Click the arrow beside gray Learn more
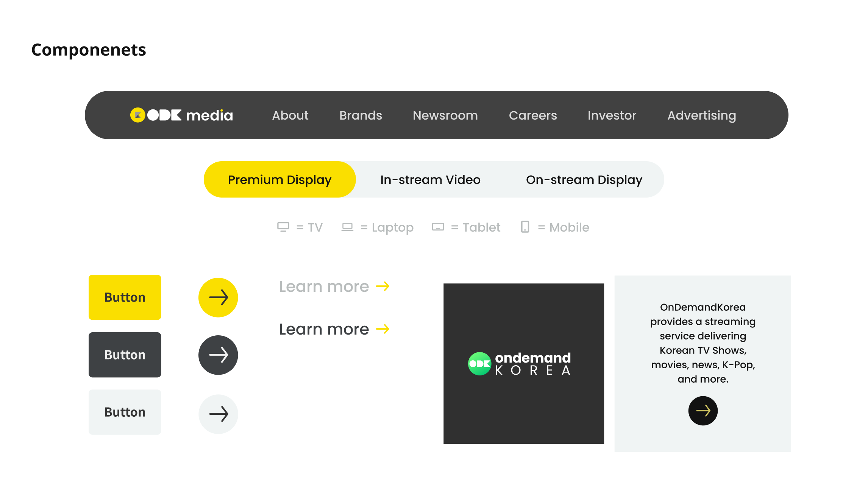The height and width of the screenshot is (492, 868). point(383,286)
